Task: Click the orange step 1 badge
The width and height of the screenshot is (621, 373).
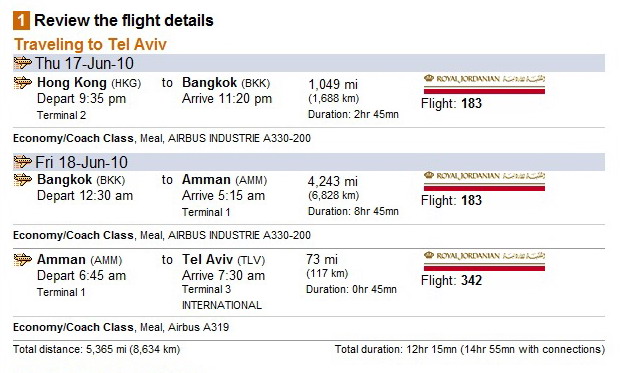Action: [21, 21]
